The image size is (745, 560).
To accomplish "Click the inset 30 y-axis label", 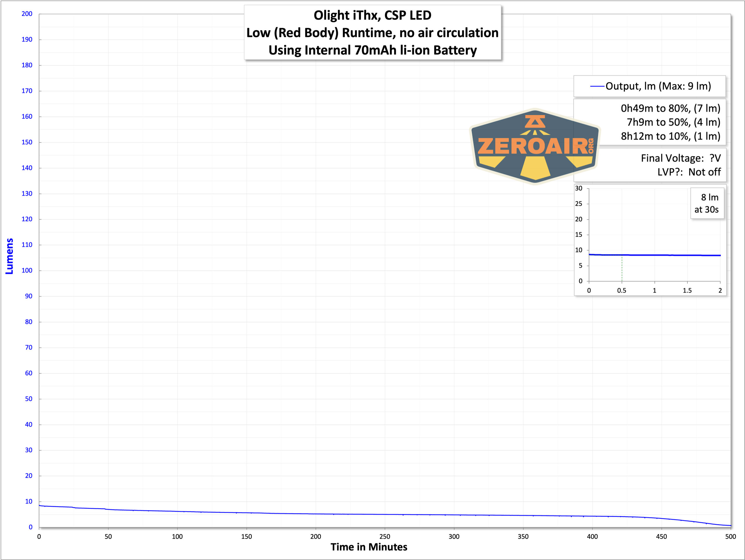I will tap(579, 188).
